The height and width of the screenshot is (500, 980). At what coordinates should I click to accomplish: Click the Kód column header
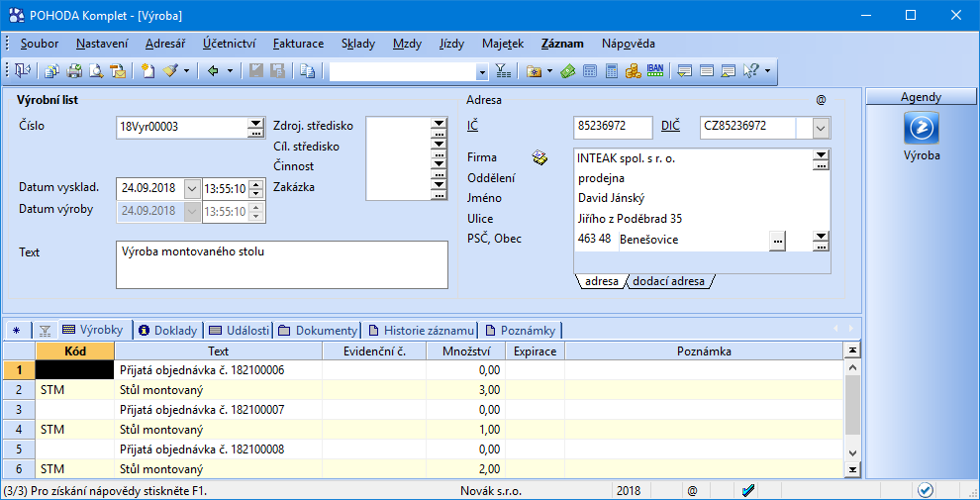75,350
